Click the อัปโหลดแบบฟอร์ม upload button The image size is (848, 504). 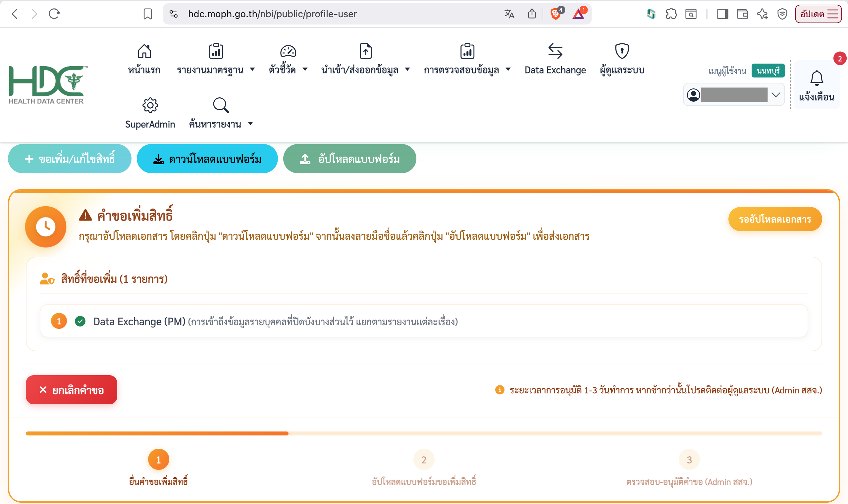[x=349, y=159]
